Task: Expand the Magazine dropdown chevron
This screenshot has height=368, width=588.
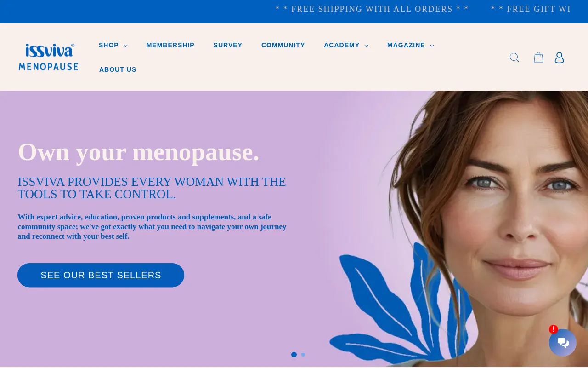Action: tap(432, 46)
